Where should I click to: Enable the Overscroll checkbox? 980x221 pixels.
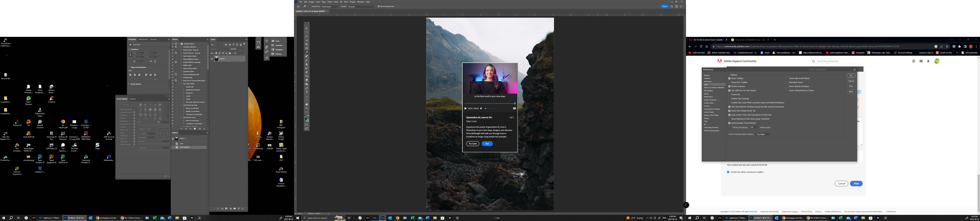tap(729, 95)
